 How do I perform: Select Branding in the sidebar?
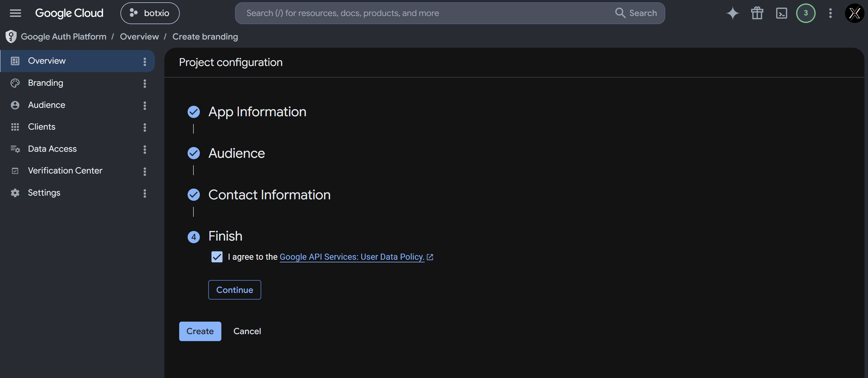[x=77, y=83]
